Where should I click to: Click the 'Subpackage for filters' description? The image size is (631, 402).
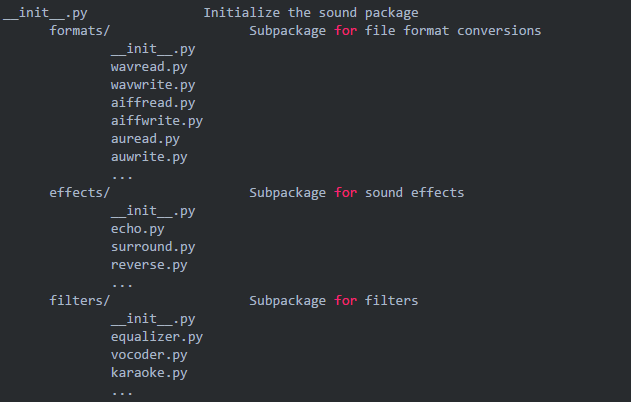tap(333, 301)
